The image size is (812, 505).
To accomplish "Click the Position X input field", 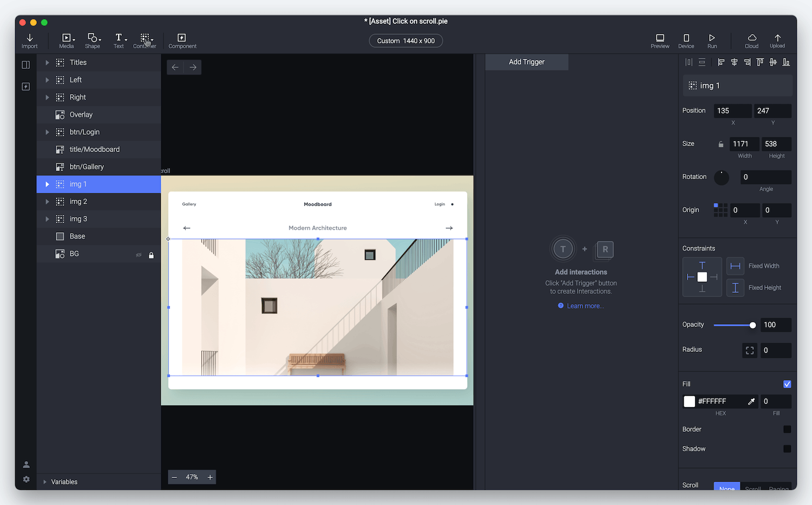I will click(733, 111).
